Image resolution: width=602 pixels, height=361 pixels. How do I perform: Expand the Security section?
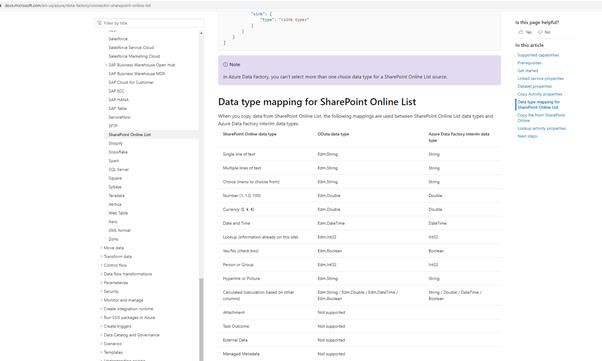101,291
